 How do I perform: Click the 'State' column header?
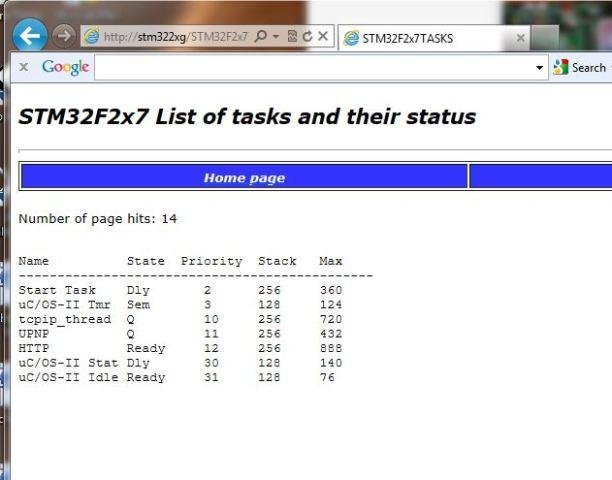click(x=146, y=261)
